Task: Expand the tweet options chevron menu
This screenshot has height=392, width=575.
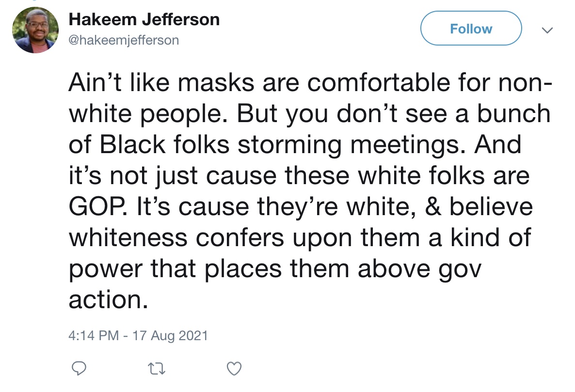Action: point(547,30)
